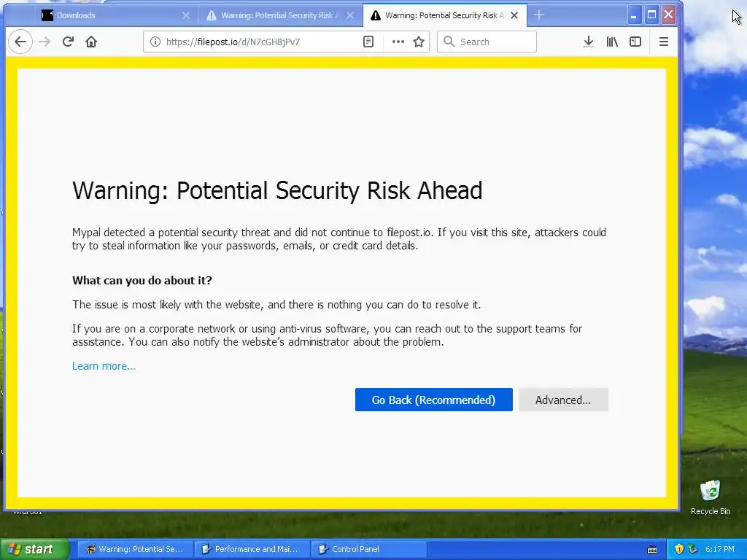The height and width of the screenshot is (560, 747).
Task: Click the network tray icon near clock
Action: [x=693, y=549]
